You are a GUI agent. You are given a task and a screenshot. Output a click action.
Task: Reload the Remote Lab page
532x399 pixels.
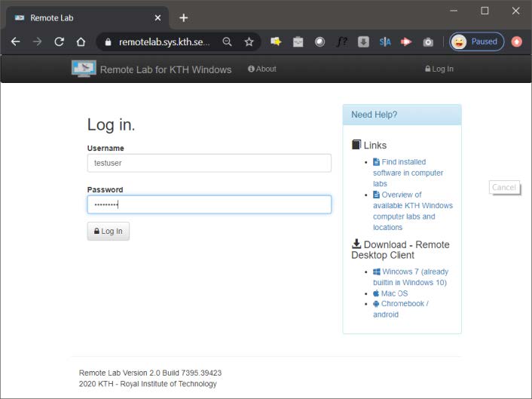point(59,42)
